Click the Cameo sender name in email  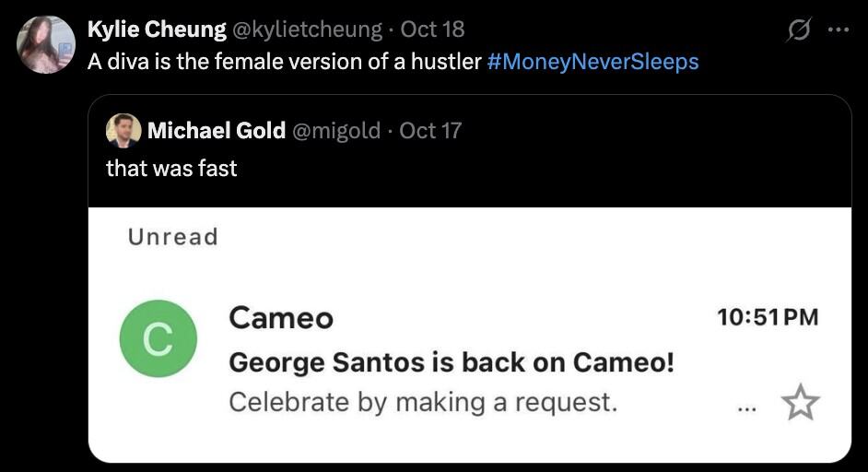pyautogui.click(x=280, y=318)
